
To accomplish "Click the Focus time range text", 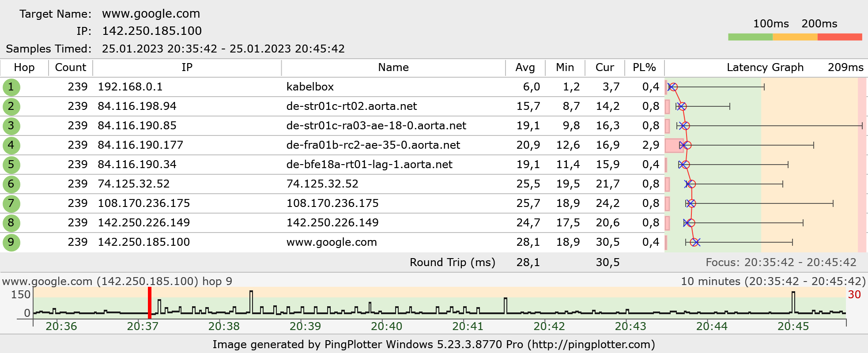I will tap(781, 263).
